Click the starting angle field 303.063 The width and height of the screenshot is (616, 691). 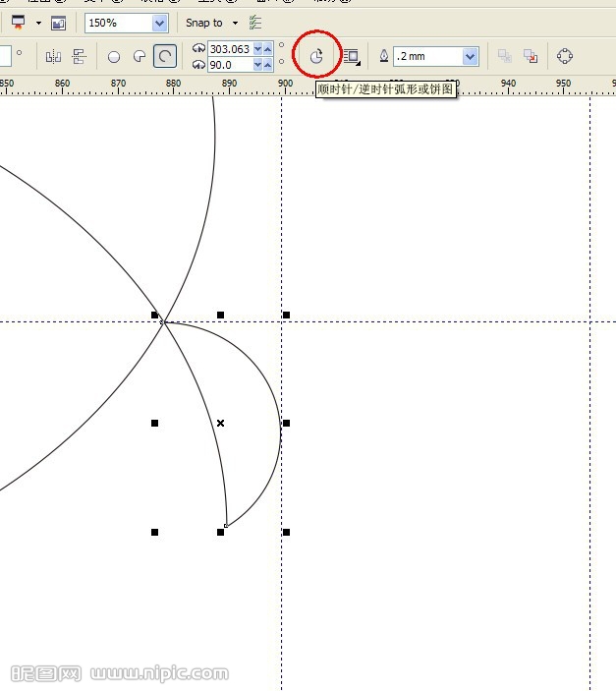pyautogui.click(x=230, y=49)
